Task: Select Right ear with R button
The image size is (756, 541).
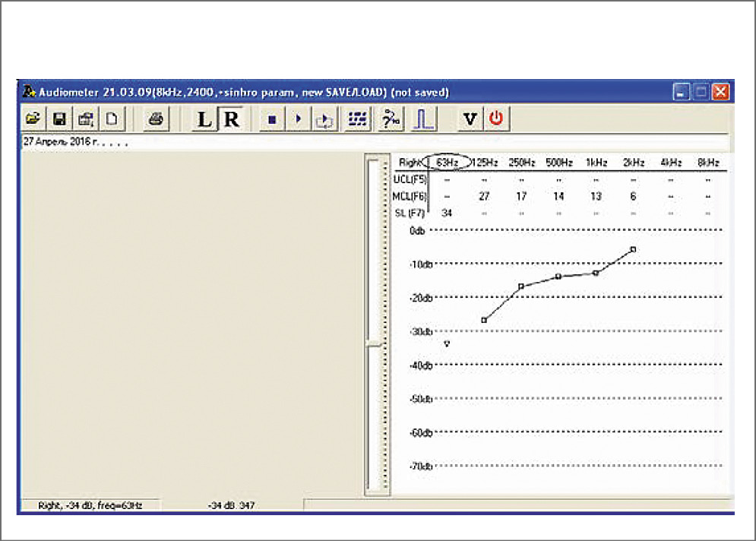Action: 231,119
